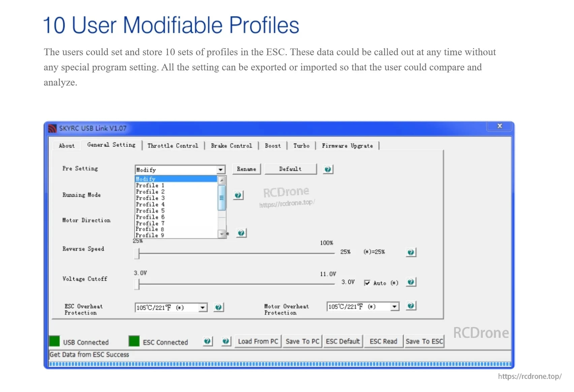Select Profile 1 from the list

(176, 185)
